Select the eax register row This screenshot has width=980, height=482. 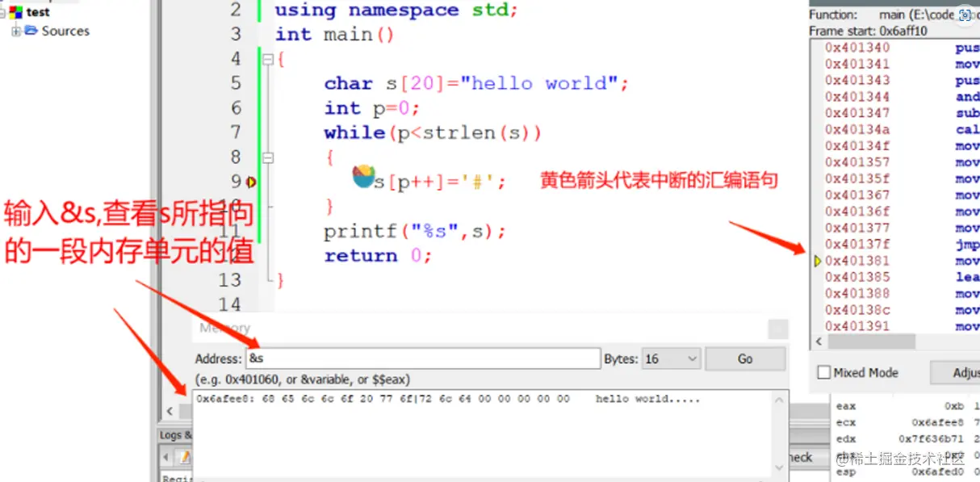pyautogui.click(x=907, y=406)
